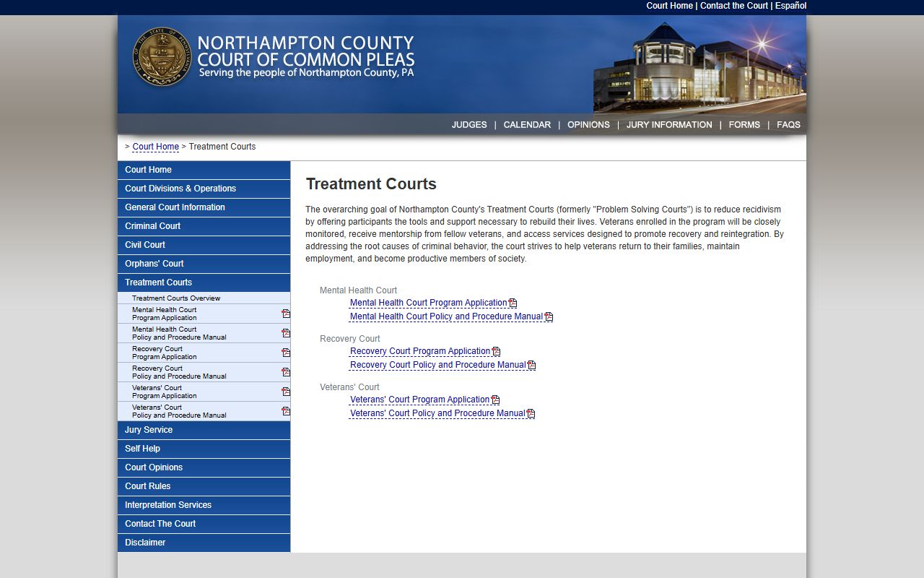The image size is (924, 578).
Task: Click PDF icon beside Mental Health Court Policy and Procedure Manual in main content
Action: coord(549,317)
